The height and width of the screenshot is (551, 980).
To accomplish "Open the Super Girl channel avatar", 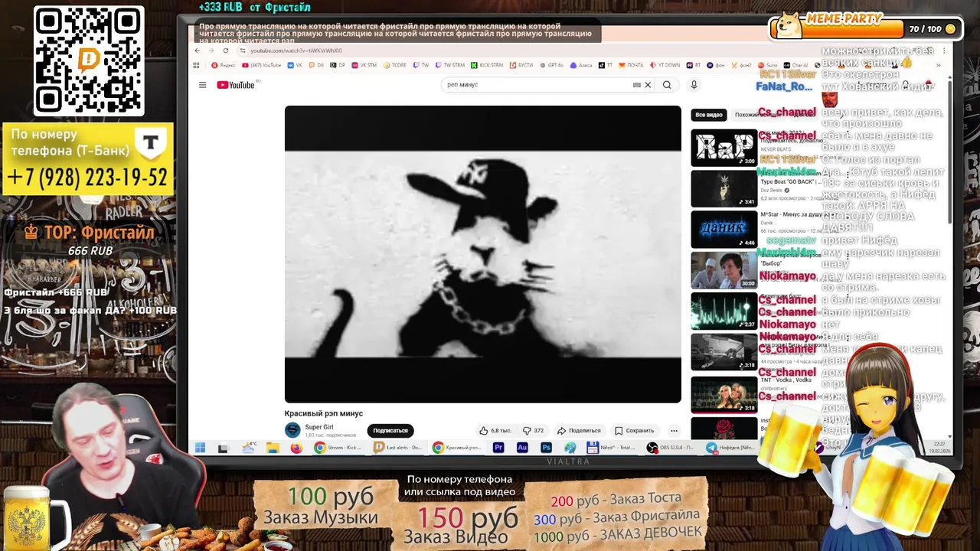I will pyautogui.click(x=292, y=430).
